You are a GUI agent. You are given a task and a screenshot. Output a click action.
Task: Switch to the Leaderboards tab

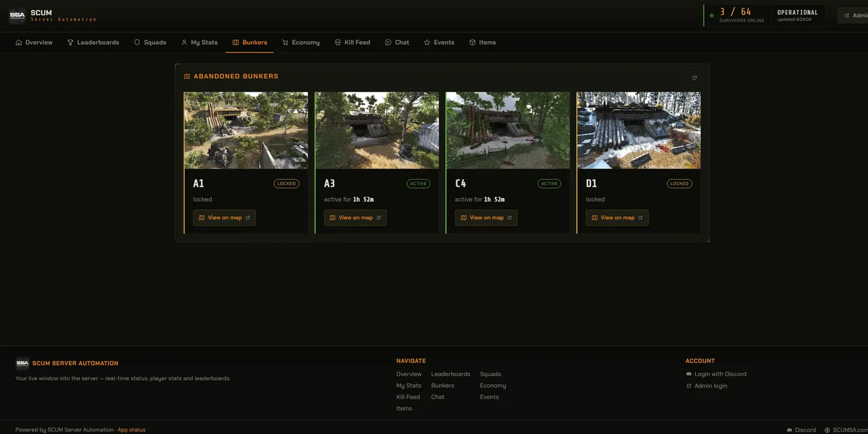tap(93, 43)
